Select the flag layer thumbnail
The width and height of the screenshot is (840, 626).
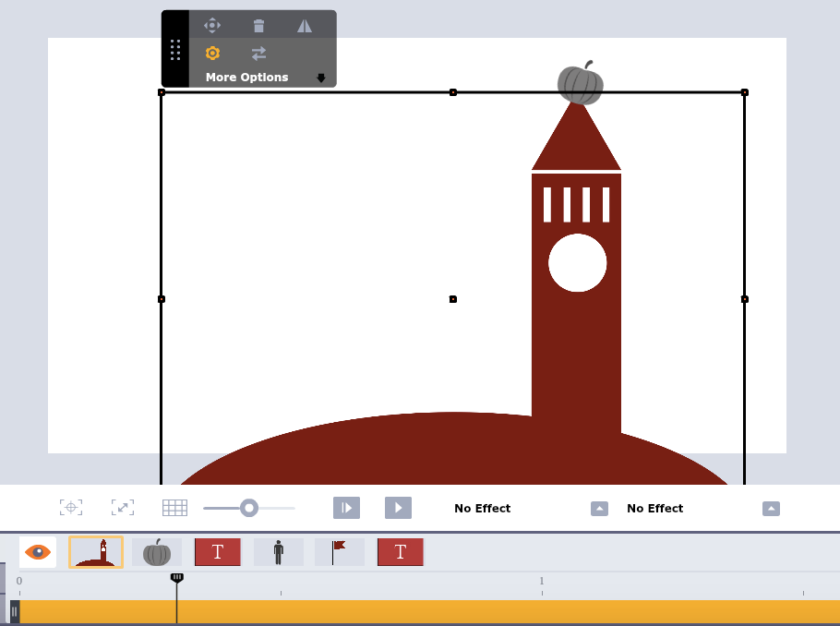pos(339,552)
